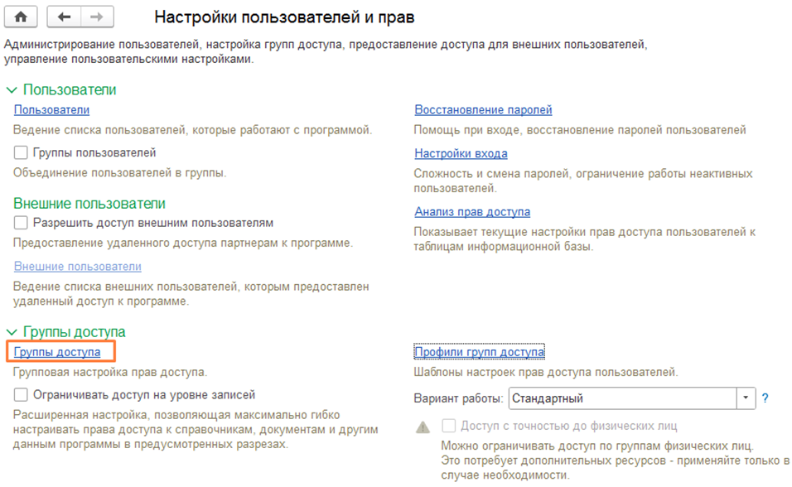
Task: Open the Пользователи link
Action: pos(52,110)
